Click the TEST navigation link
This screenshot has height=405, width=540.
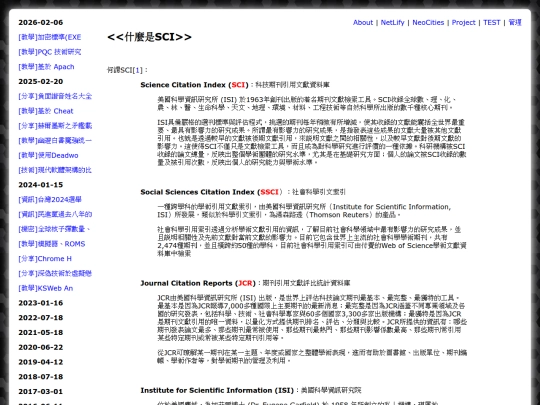pos(491,22)
